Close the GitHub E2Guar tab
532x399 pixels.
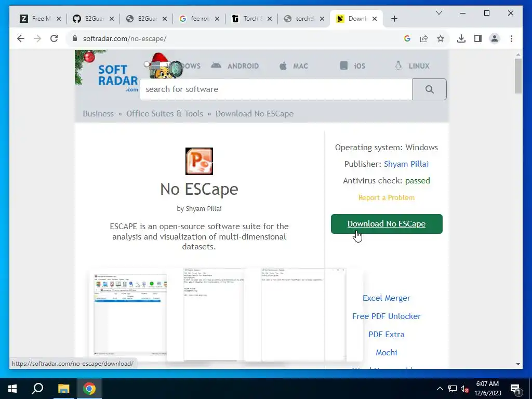pyautogui.click(x=112, y=19)
